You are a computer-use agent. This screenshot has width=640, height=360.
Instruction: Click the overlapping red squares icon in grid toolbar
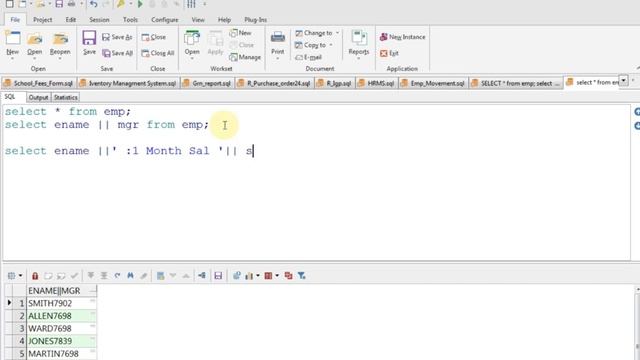[x=289, y=276]
